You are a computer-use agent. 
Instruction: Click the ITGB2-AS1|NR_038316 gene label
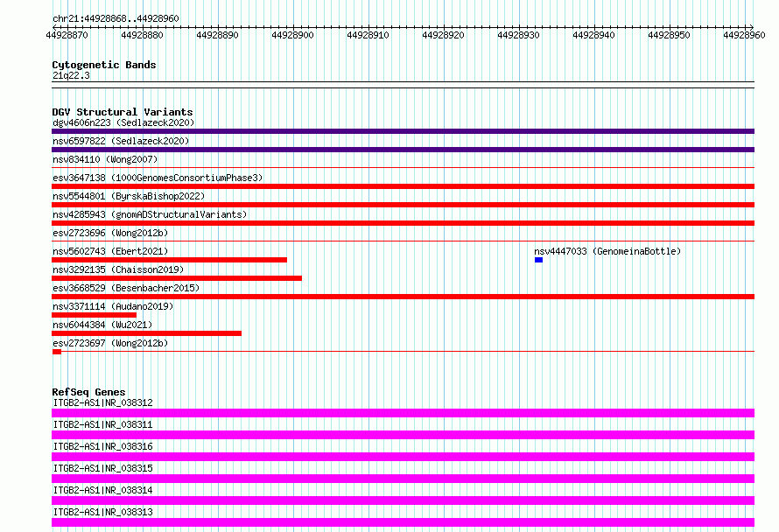(102, 446)
